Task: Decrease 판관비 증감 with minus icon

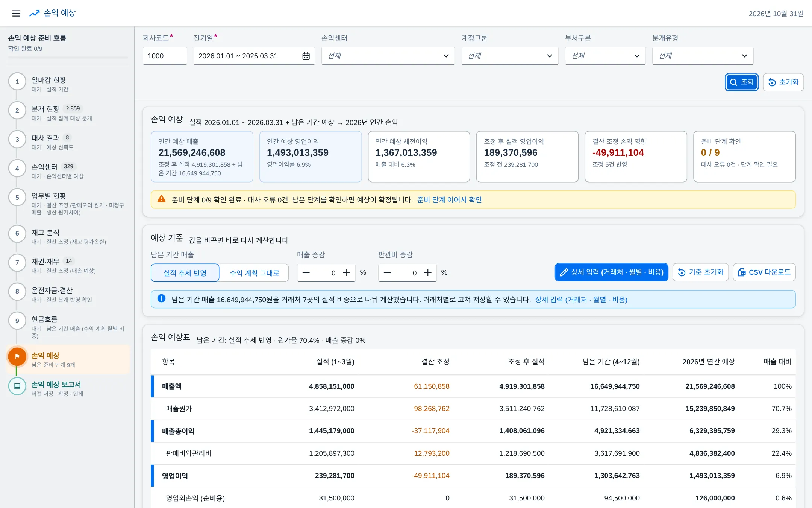Action: pyautogui.click(x=387, y=272)
